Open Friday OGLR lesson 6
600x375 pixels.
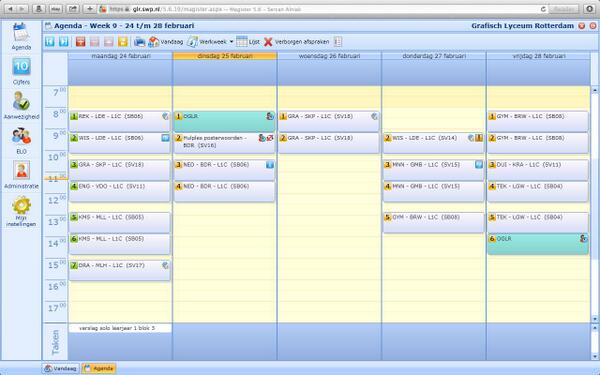pyautogui.click(x=538, y=244)
